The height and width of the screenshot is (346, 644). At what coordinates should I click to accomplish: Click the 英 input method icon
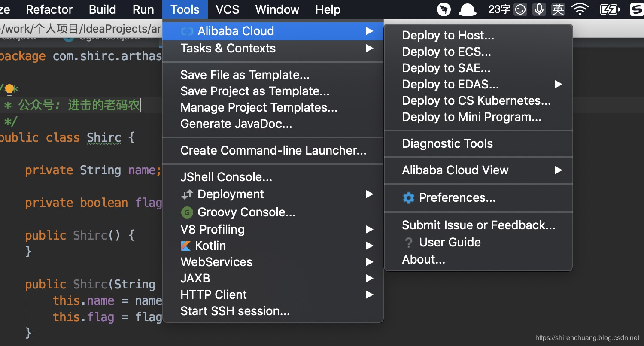pyautogui.click(x=558, y=9)
